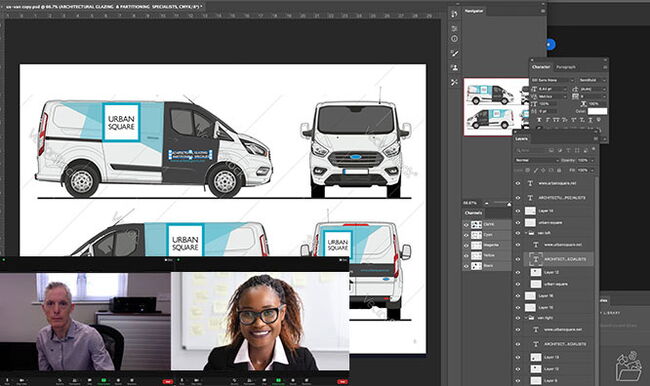Screen dimensions: 650x386
Task: Open the Clone Source panel icon
Action: click(454, 68)
